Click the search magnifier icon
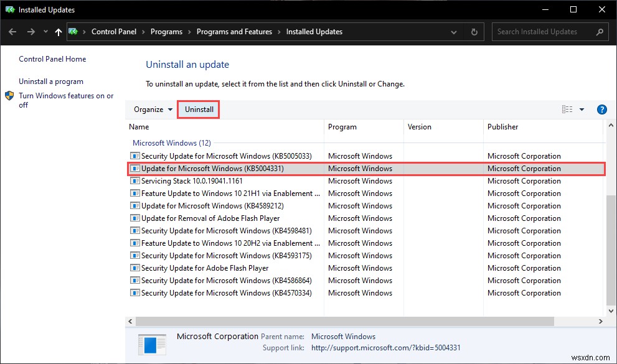 599,32
